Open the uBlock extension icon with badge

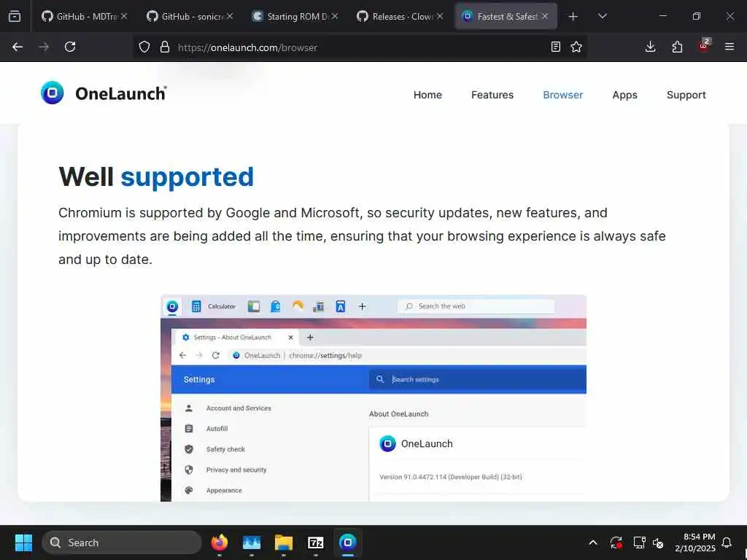coord(704,46)
